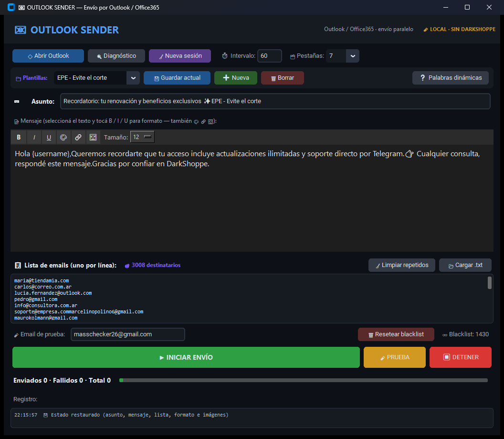Click the Tamaño font size box showing 12

142,137
